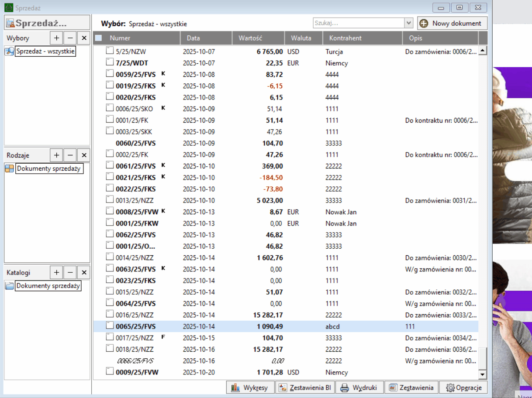Viewport: 532px width, 398px height.
Task: Click the Dokumenty sprzedaży folder icon in Katalogi
Action: [x=9, y=286]
